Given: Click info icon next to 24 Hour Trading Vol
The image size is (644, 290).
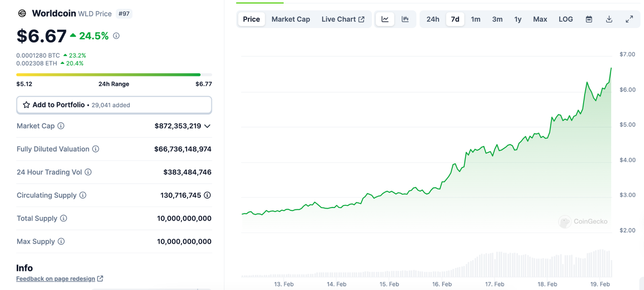Looking at the screenshot, I should pyautogui.click(x=88, y=172).
